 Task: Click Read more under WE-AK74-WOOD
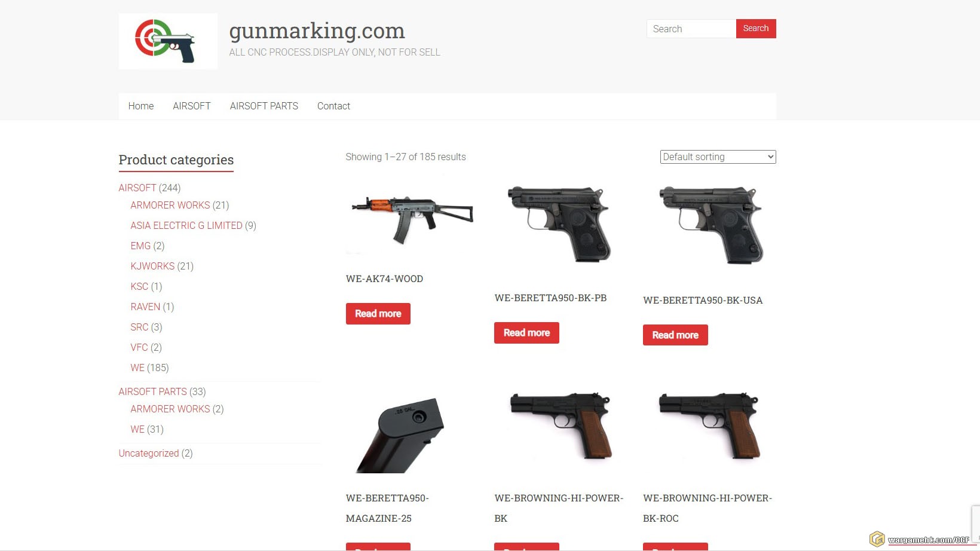(378, 314)
